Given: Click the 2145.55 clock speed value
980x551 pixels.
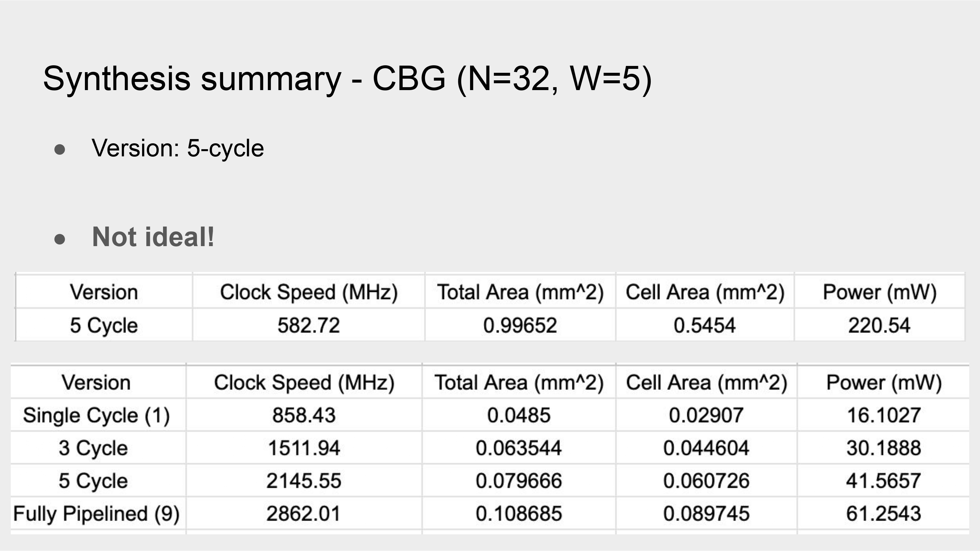Looking at the screenshot, I should click(304, 480).
